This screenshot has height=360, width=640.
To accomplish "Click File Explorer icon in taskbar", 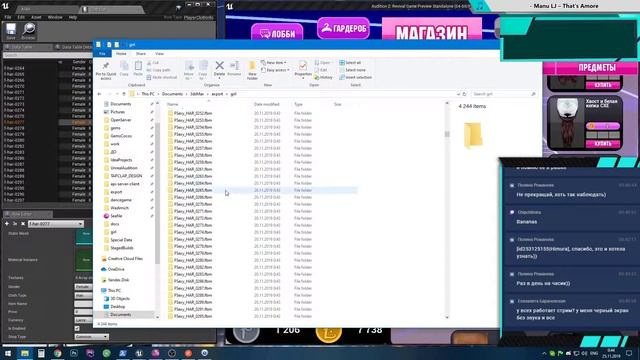I will tap(25, 353).
